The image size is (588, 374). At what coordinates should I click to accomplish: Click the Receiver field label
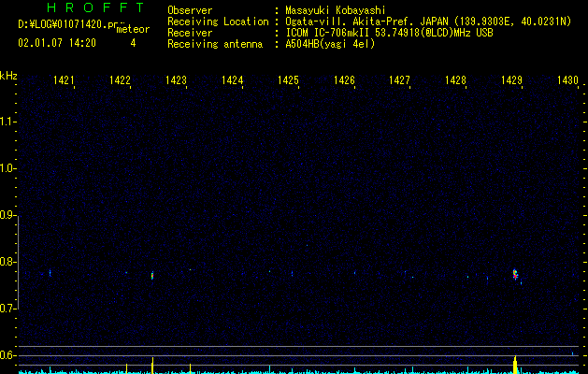pyautogui.click(x=190, y=33)
